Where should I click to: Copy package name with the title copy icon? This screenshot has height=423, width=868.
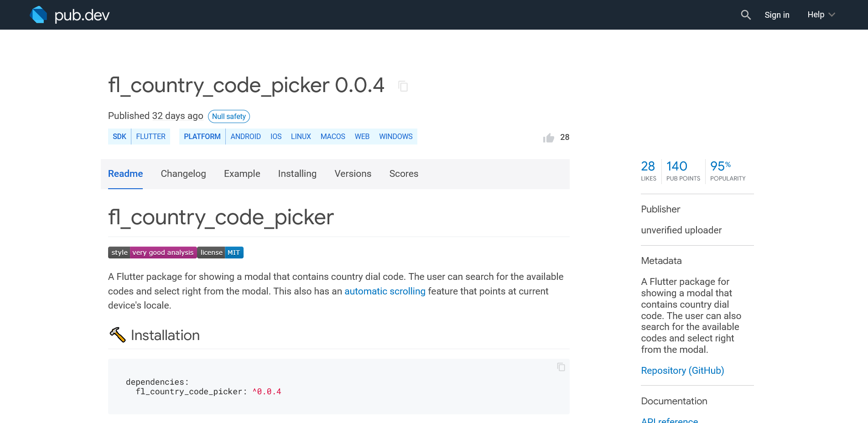pyautogui.click(x=403, y=86)
